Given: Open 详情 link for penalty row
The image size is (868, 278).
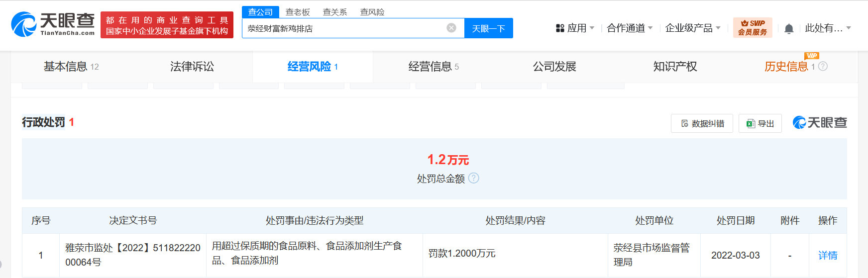Looking at the screenshot, I should [828, 255].
